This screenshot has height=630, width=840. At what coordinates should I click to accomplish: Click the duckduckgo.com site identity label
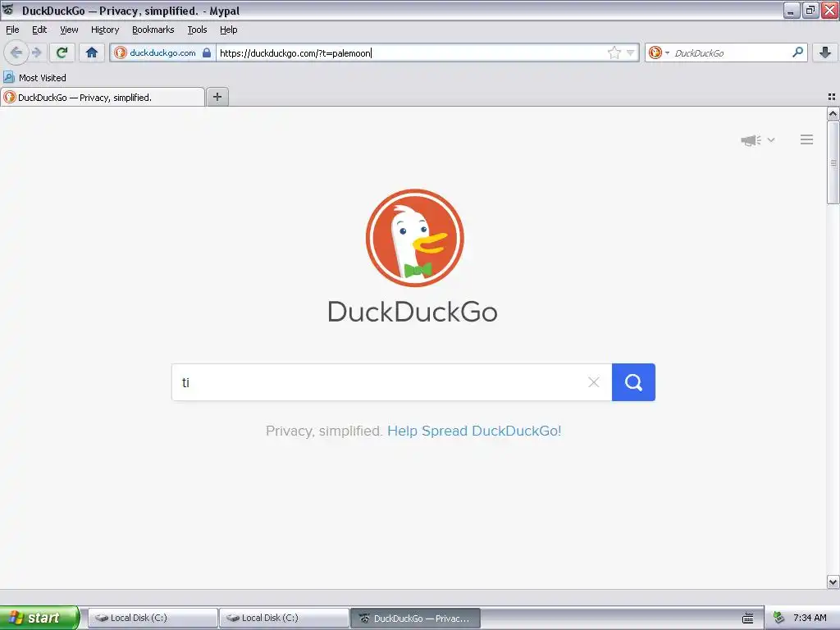162,52
